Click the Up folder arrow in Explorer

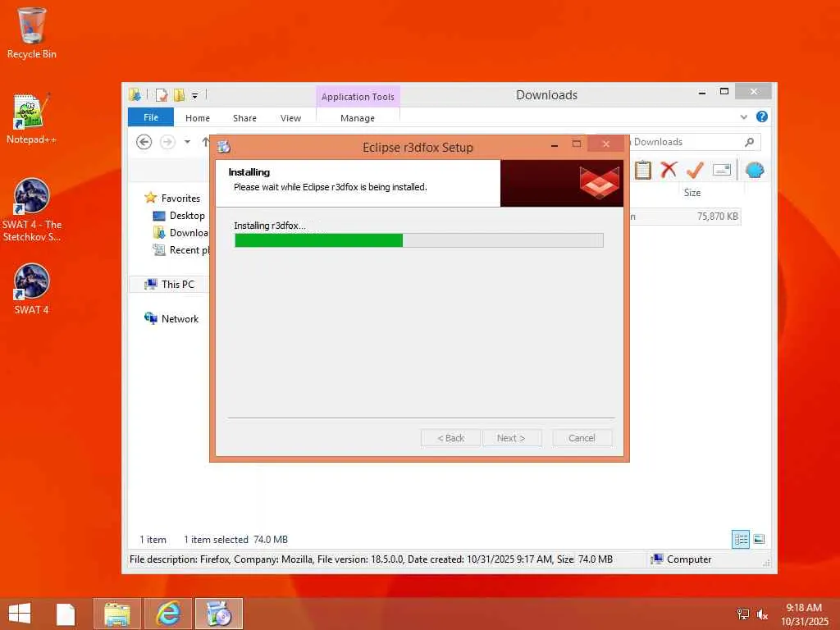pyautogui.click(x=205, y=142)
